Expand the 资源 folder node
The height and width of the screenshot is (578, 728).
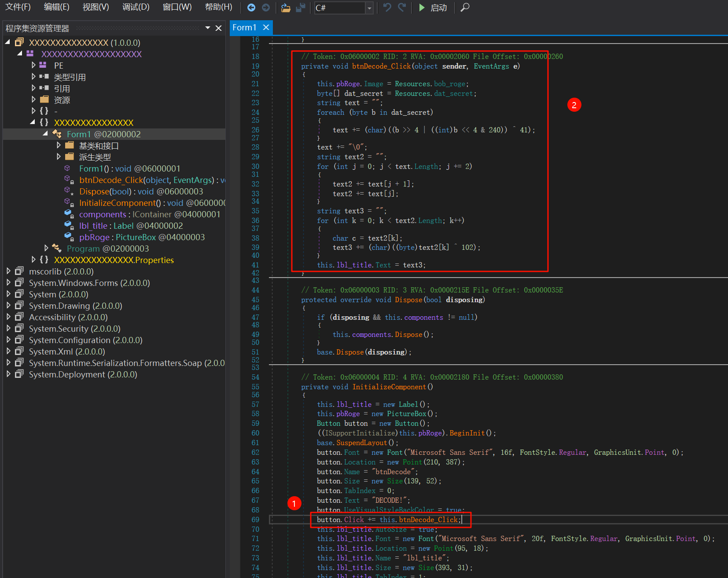33,99
